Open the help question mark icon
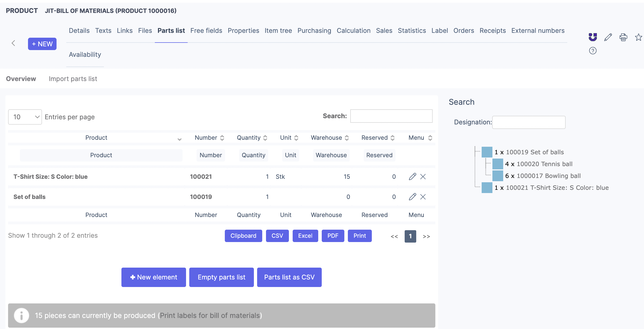 click(593, 51)
